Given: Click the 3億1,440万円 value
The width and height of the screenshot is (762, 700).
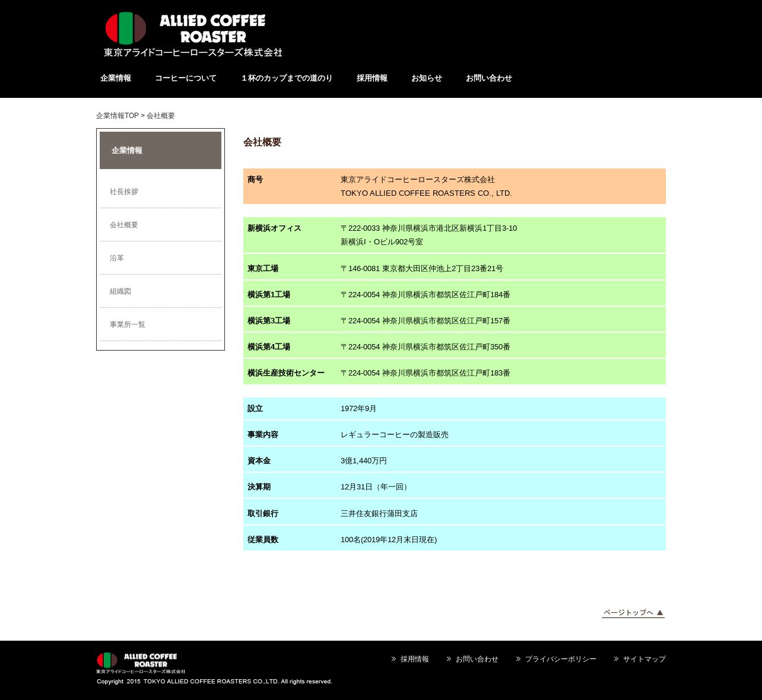Looking at the screenshot, I should click(364, 461).
